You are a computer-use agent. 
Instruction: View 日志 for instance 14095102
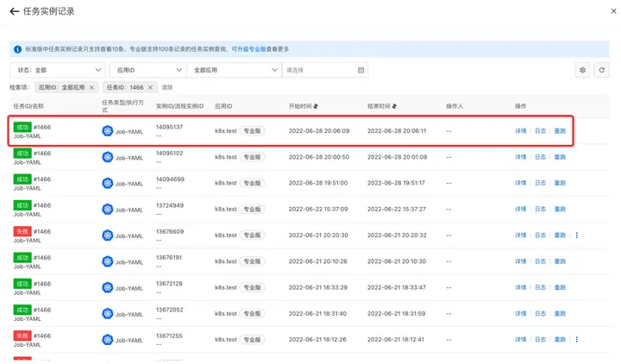540,157
